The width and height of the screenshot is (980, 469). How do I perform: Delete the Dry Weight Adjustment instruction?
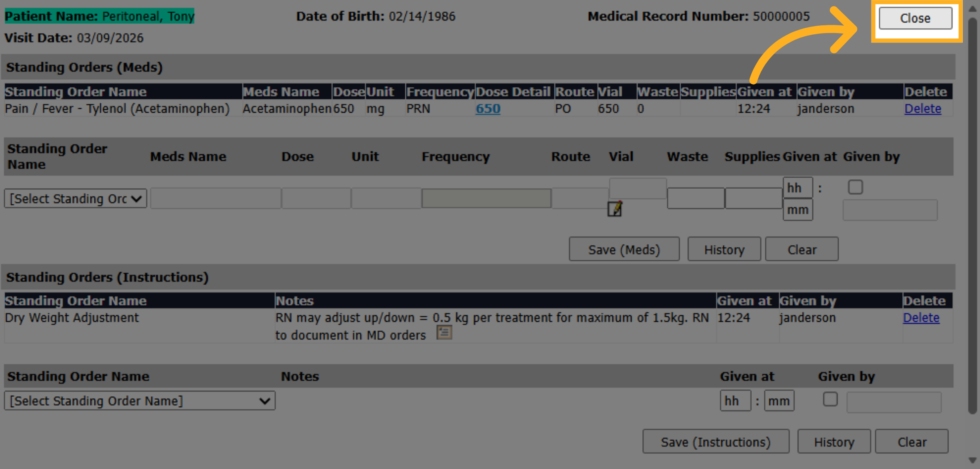click(x=921, y=318)
